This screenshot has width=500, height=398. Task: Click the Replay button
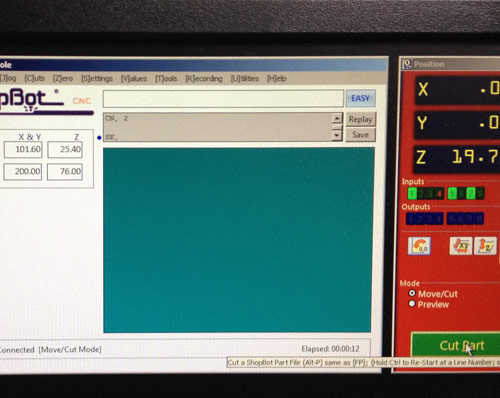point(360,119)
